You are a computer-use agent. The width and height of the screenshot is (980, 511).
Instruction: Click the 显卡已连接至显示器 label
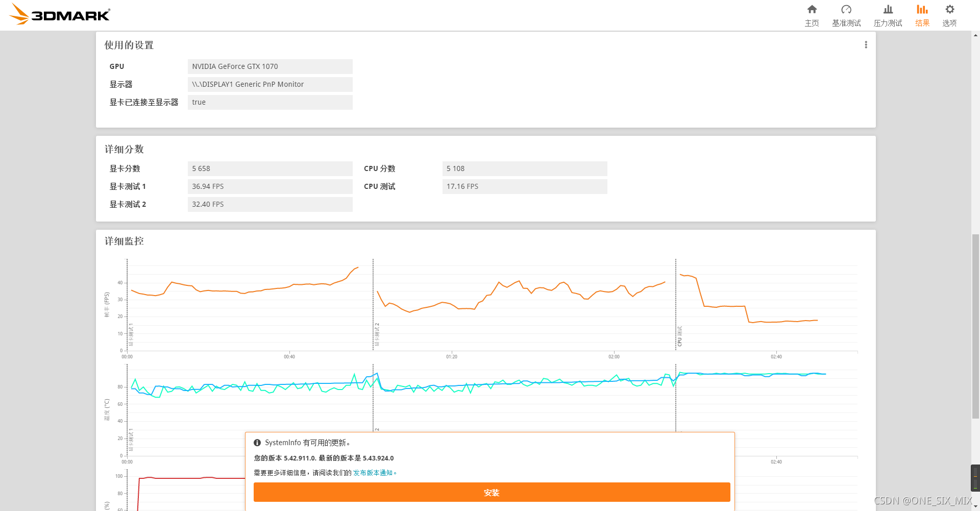pos(144,102)
